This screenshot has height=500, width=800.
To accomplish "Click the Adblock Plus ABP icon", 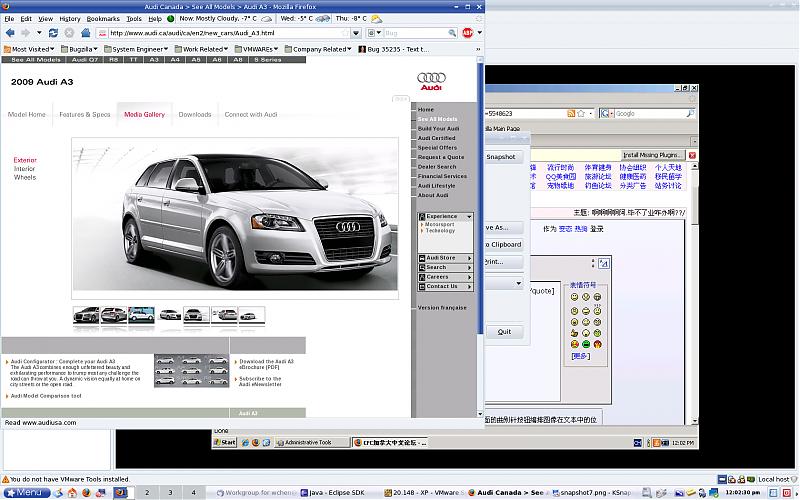I will click(x=467, y=32).
